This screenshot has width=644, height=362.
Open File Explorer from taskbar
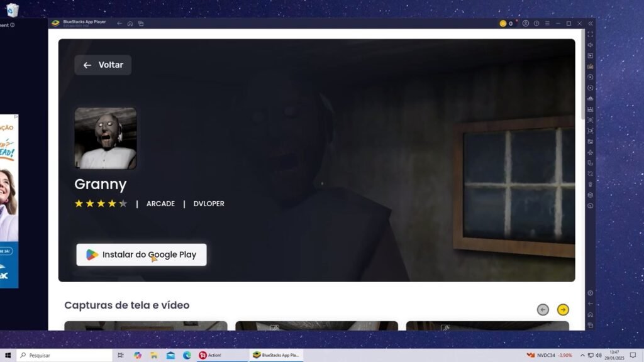[x=154, y=355]
